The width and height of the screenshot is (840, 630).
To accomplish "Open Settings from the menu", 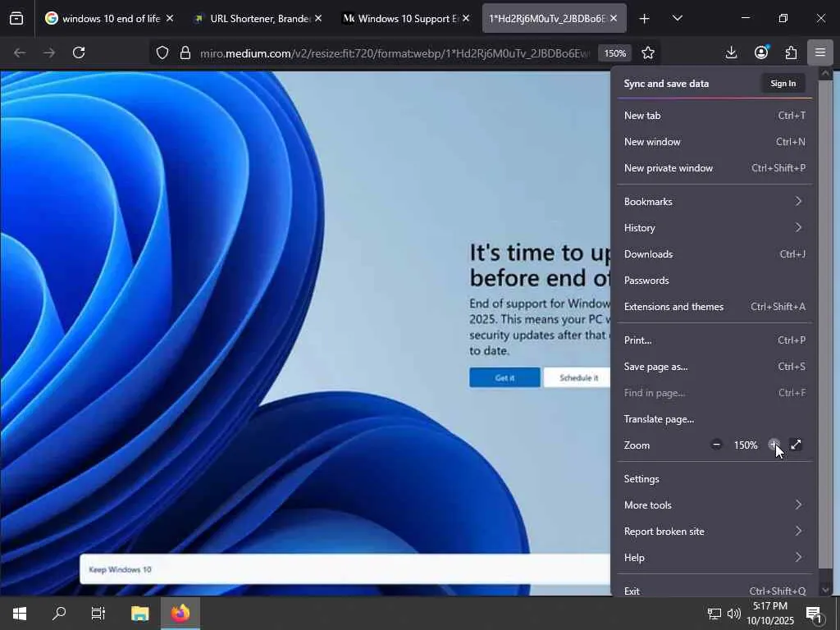I will pyautogui.click(x=714, y=479).
